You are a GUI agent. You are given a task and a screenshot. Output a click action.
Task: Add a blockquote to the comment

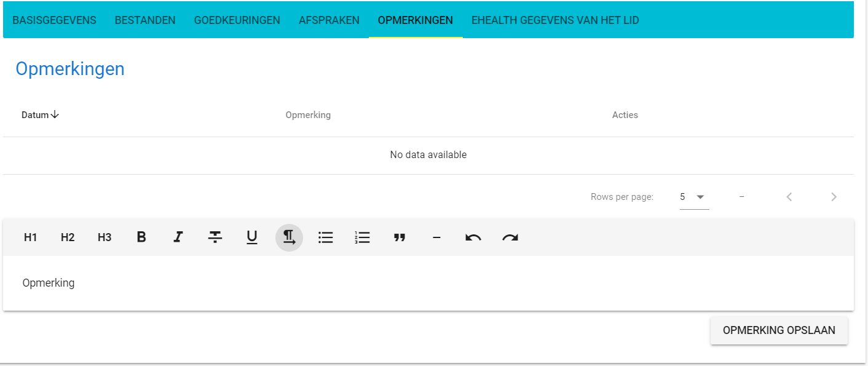pos(400,237)
